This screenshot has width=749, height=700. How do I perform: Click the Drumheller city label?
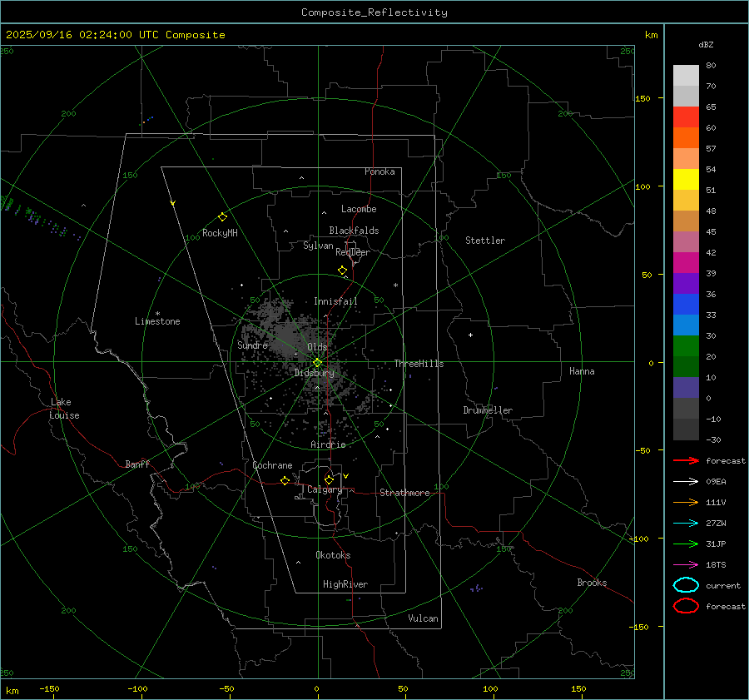[x=488, y=410]
